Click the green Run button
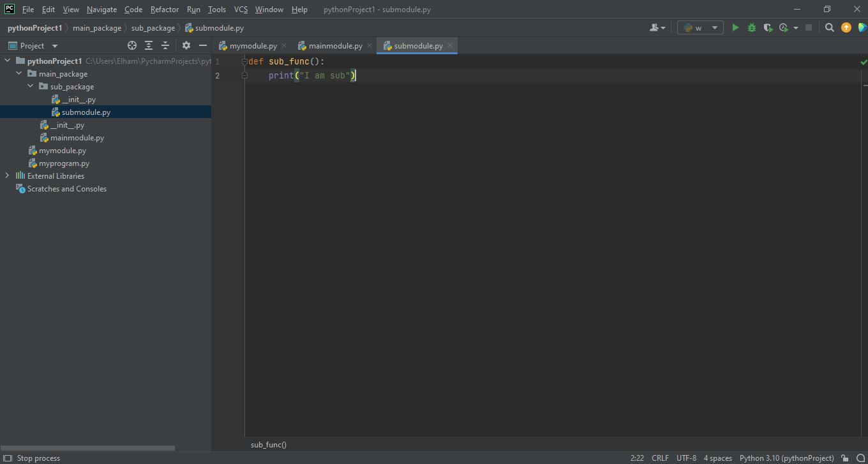Screen dimensions: 868x464 735,27
